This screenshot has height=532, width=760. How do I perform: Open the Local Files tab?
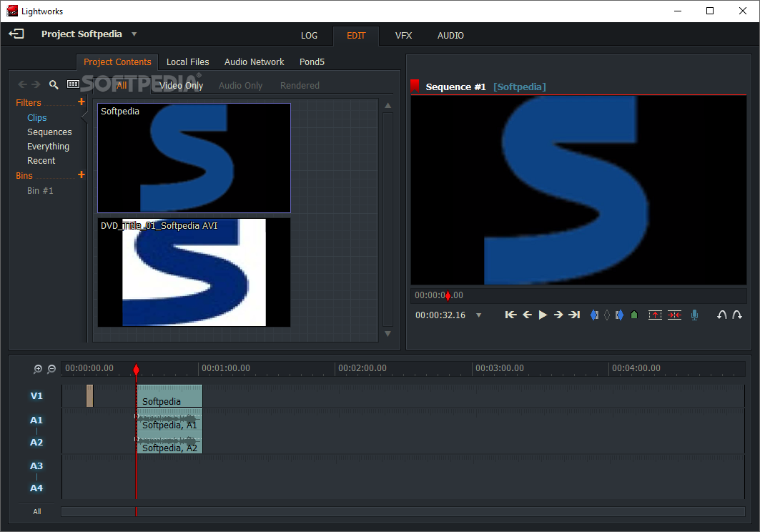click(187, 62)
